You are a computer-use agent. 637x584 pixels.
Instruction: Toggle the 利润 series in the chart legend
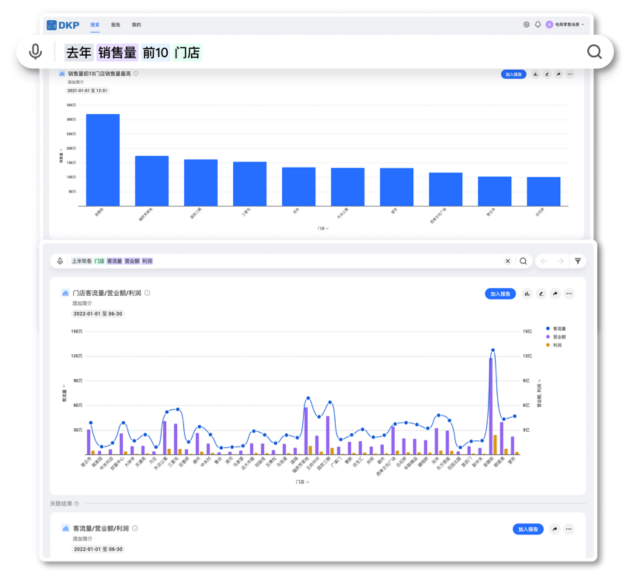(x=556, y=344)
